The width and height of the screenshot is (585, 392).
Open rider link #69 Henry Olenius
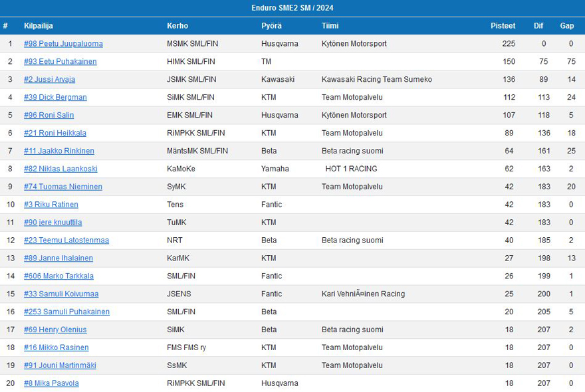click(55, 330)
